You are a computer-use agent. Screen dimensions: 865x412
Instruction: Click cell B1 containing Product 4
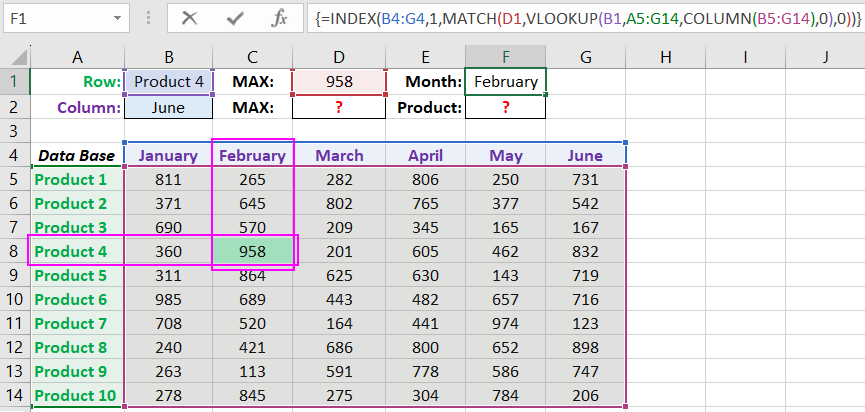click(x=168, y=83)
